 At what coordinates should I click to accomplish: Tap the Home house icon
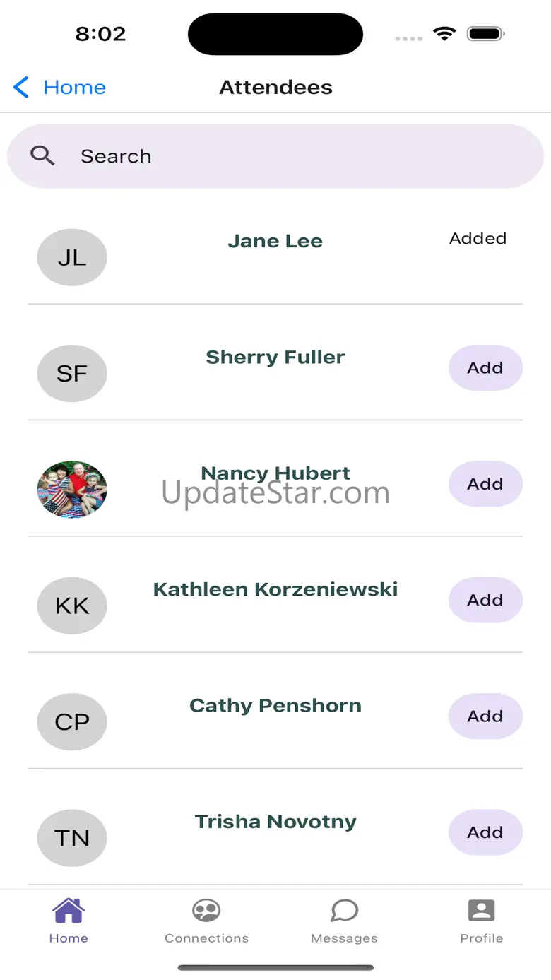pos(69,911)
